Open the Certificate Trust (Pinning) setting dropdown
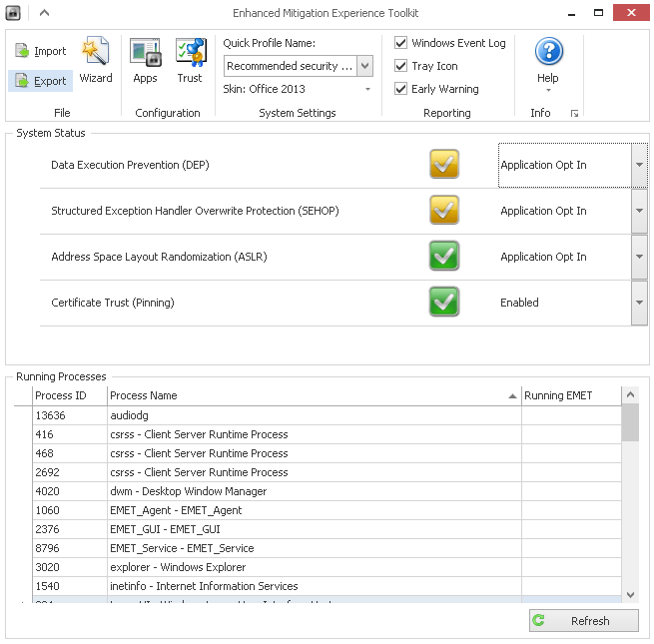Screen dimensions: 654x644 click(639, 303)
